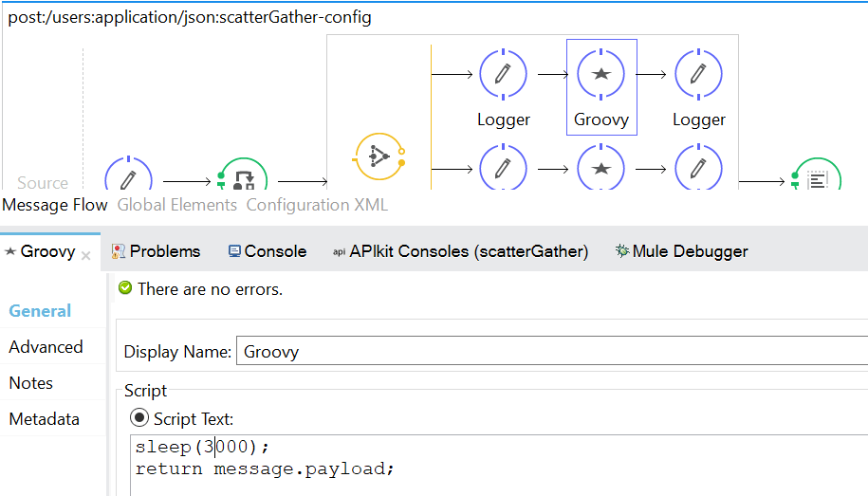Open the Mule Debugger tab
The image size is (868, 496).
tap(681, 251)
